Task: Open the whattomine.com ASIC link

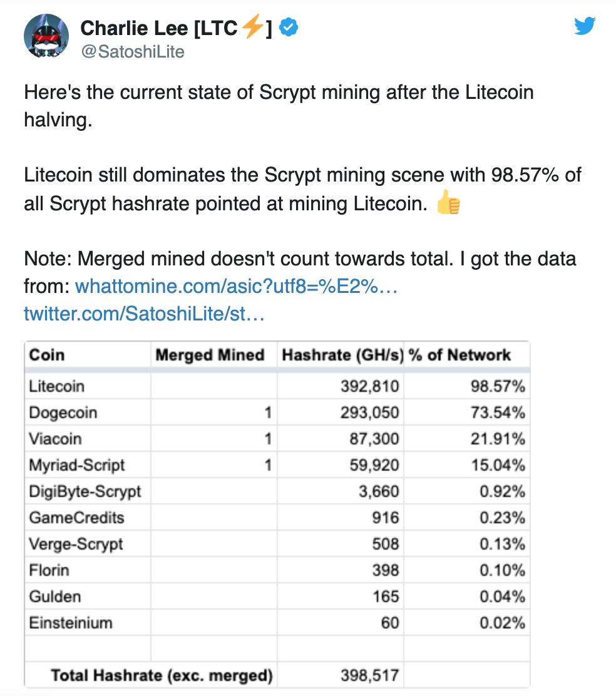Action: pyautogui.click(x=237, y=287)
